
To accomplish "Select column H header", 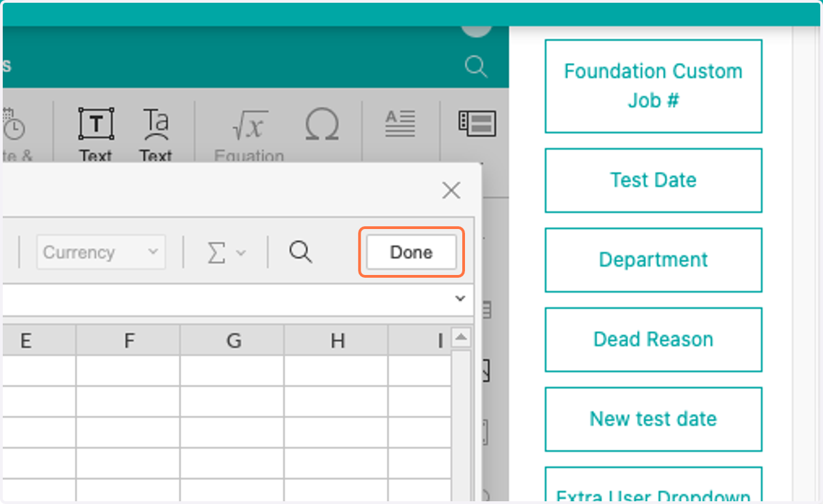I will [336, 340].
